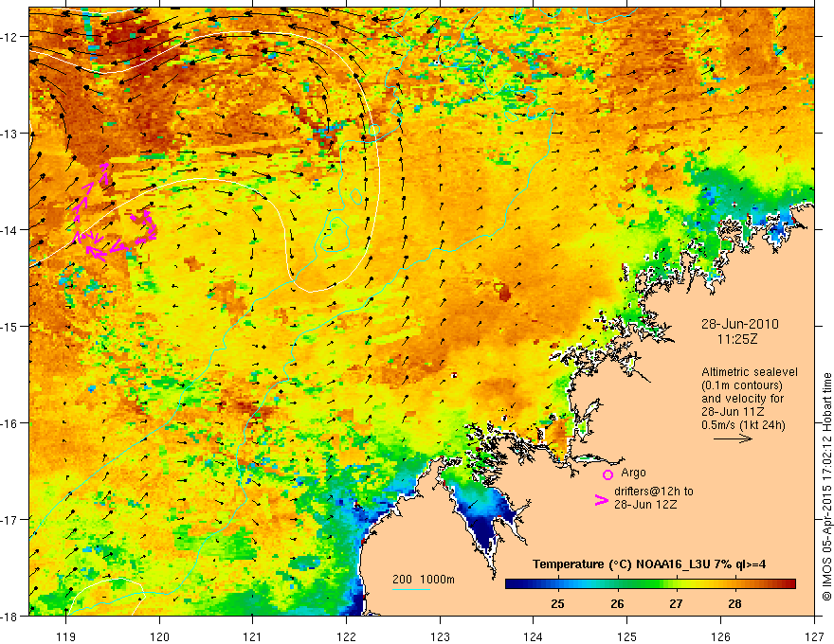Click the '28-Jun 12Z' drifter legend text

coord(645,505)
